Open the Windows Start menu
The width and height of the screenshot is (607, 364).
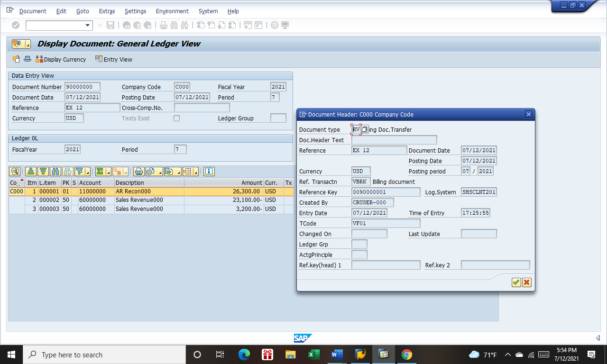[x=11, y=355]
